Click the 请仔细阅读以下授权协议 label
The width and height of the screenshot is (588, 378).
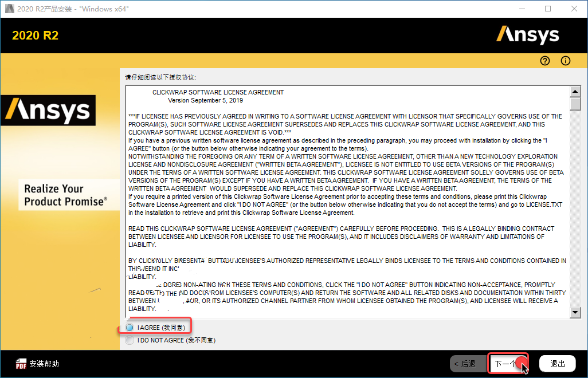(x=160, y=77)
